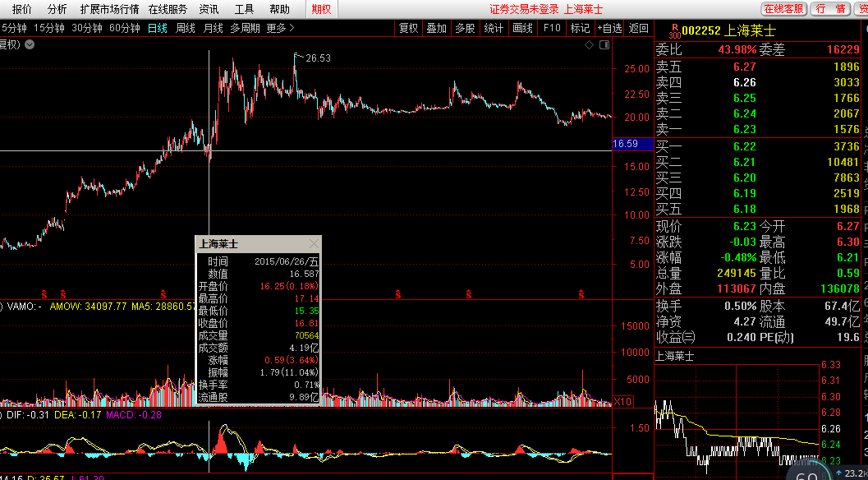The image size is (868, 480).
Task: Click the 期权 options button
Action: tap(322, 9)
